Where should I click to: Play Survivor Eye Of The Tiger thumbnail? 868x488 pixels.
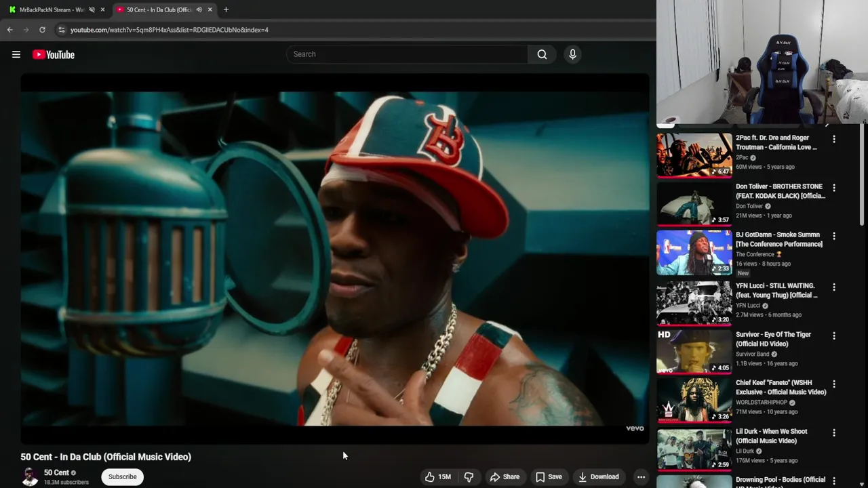click(x=694, y=352)
